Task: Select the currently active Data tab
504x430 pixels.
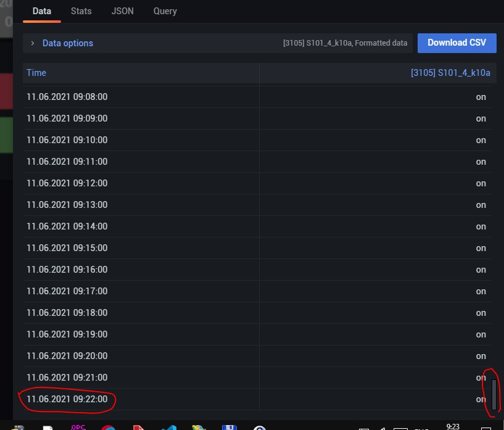Action: pyautogui.click(x=41, y=10)
